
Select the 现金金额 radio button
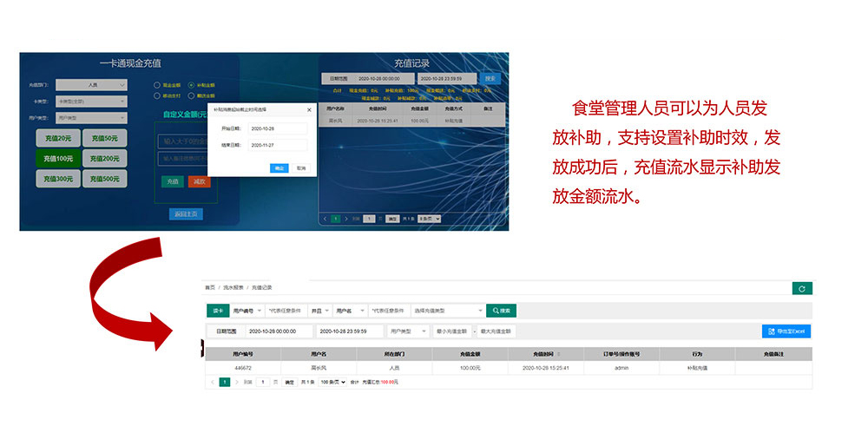(x=157, y=85)
